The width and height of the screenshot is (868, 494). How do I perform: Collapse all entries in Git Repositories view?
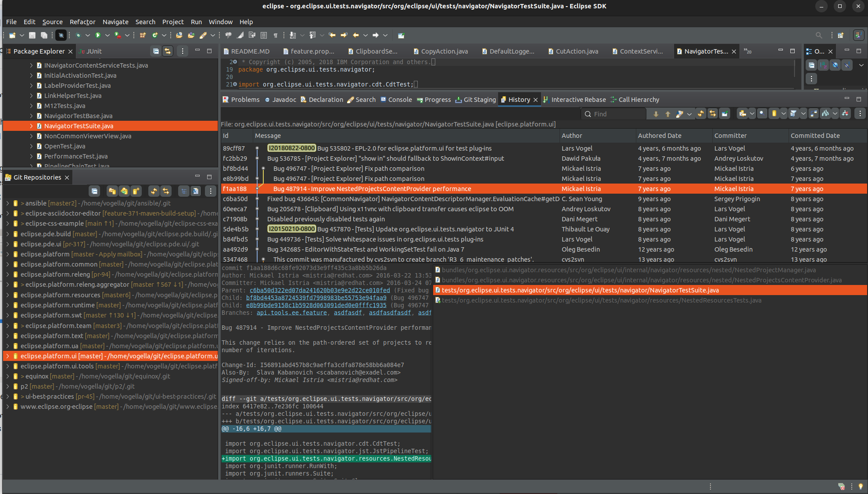point(95,191)
